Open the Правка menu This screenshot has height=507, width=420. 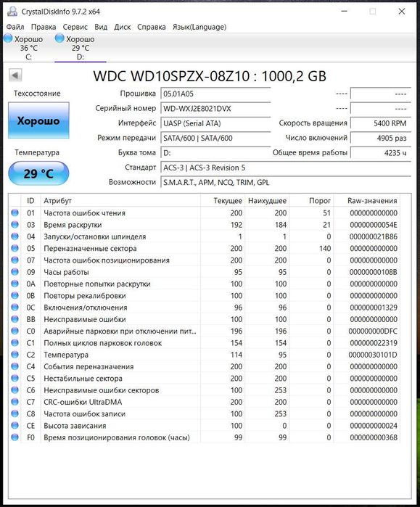point(44,27)
